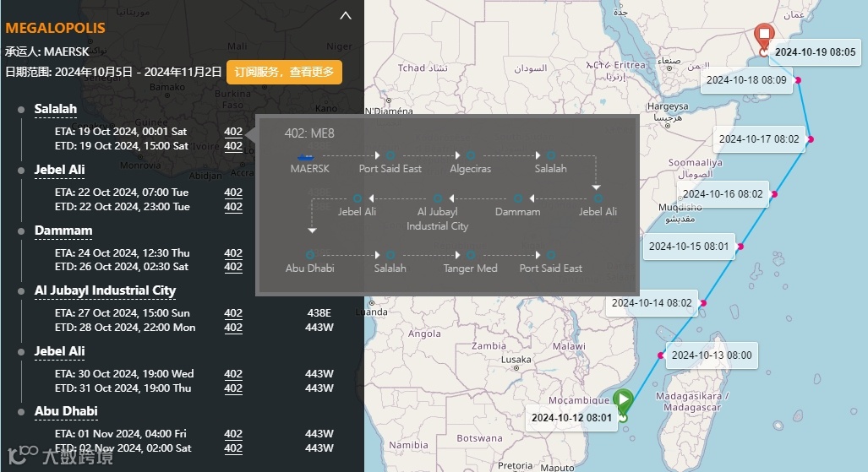868x472 pixels.
Task: Click the Abu Dhabi bullet in schedule timeline
Action: (21, 412)
